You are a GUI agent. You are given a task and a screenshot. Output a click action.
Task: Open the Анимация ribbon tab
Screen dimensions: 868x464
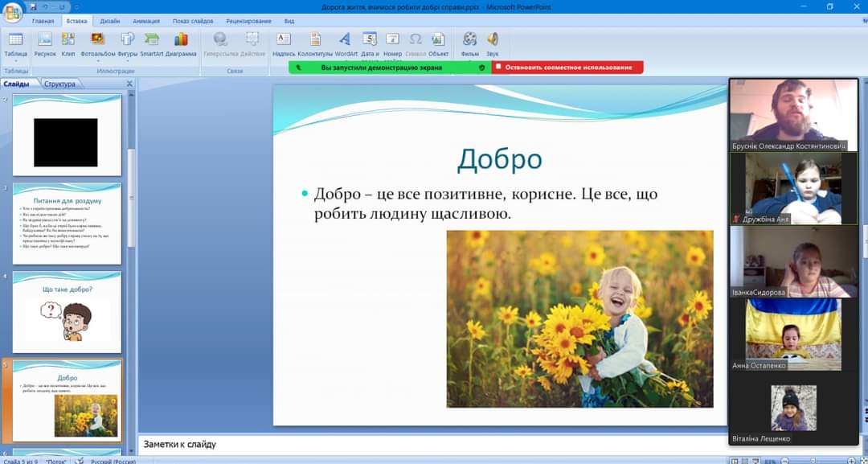[x=146, y=21]
